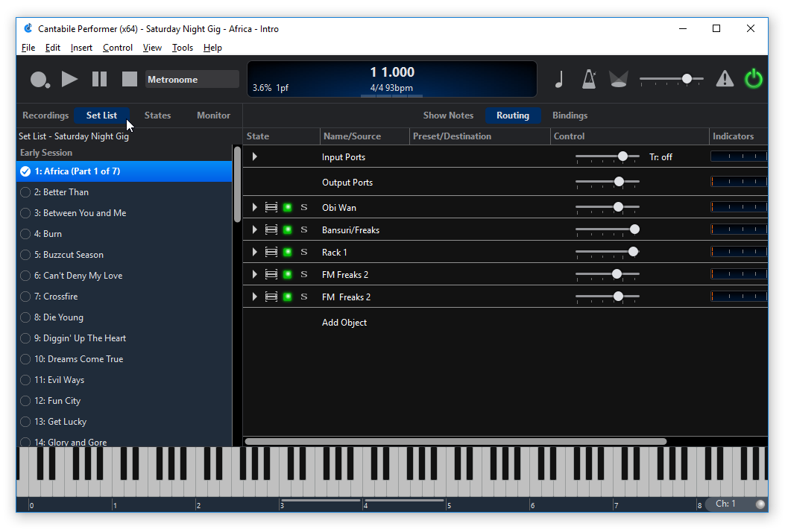The height and width of the screenshot is (532, 785).
Task: Toggle the green run LED for Rack 1
Action: (287, 252)
